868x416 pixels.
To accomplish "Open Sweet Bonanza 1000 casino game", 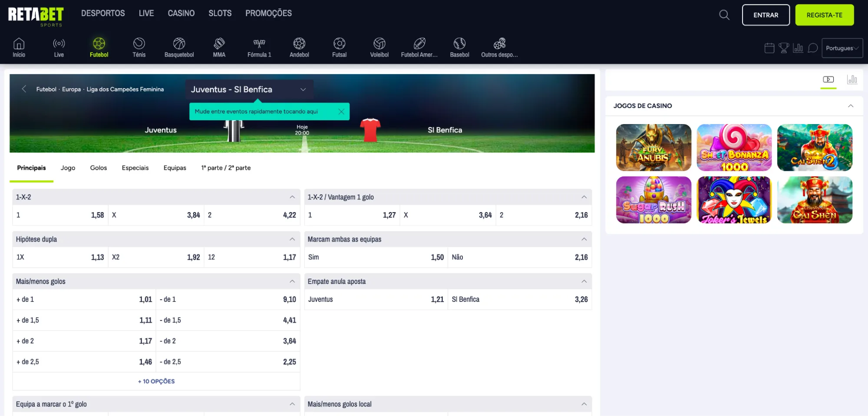I will [734, 147].
